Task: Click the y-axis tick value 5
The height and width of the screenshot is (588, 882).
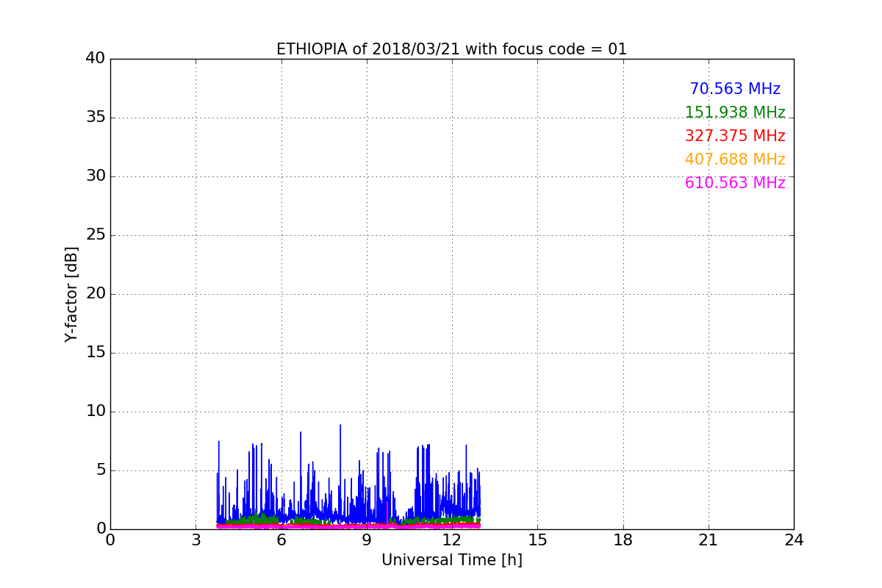Action: tap(101, 470)
